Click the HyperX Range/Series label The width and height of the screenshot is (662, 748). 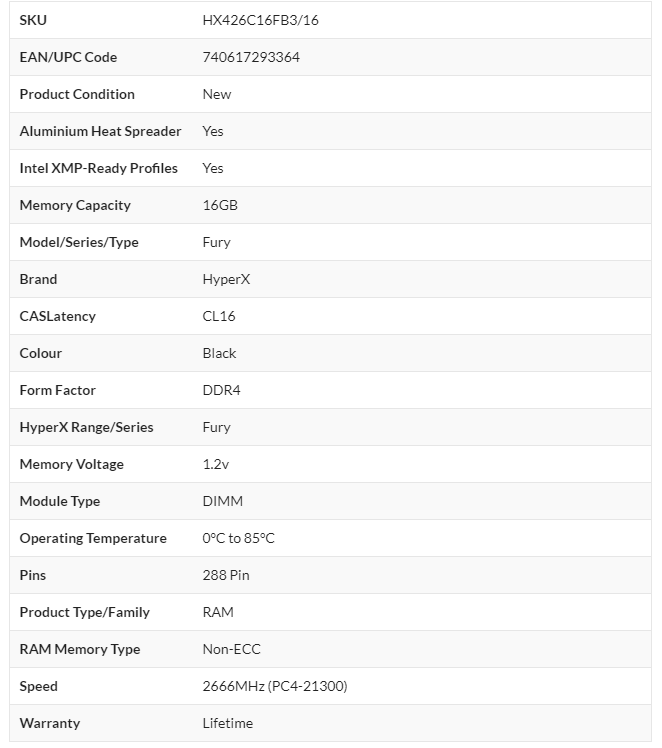86,427
